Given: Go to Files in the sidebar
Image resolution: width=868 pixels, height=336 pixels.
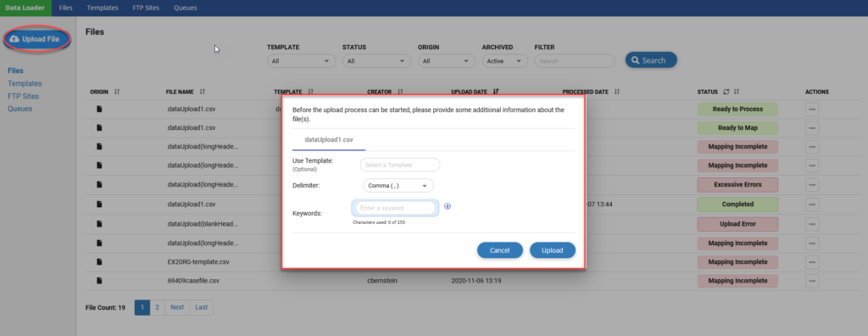Looking at the screenshot, I should (x=15, y=71).
